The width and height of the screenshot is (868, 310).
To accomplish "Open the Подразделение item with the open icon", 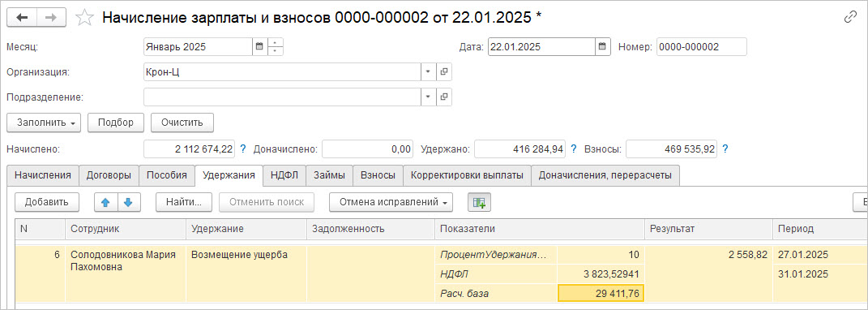I will 444,97.
